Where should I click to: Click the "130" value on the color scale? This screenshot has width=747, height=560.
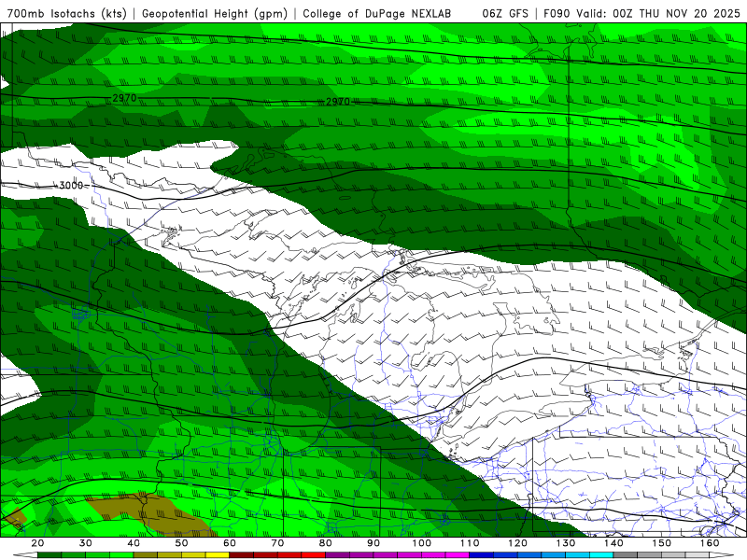(x=566, y=543)
